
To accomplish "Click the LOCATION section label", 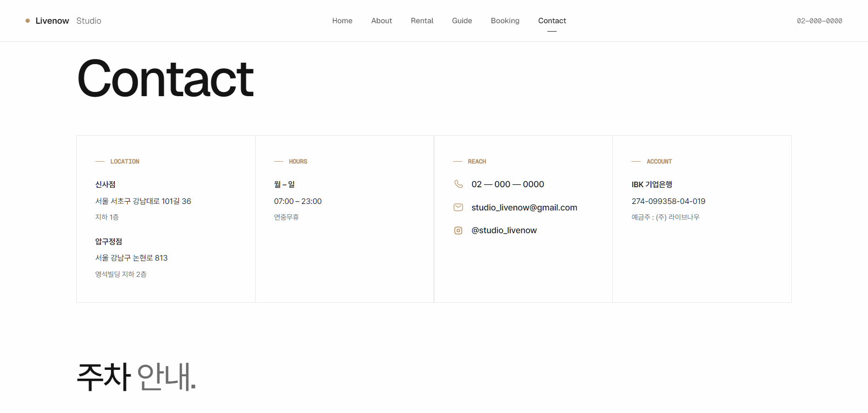I will point(125,161).
